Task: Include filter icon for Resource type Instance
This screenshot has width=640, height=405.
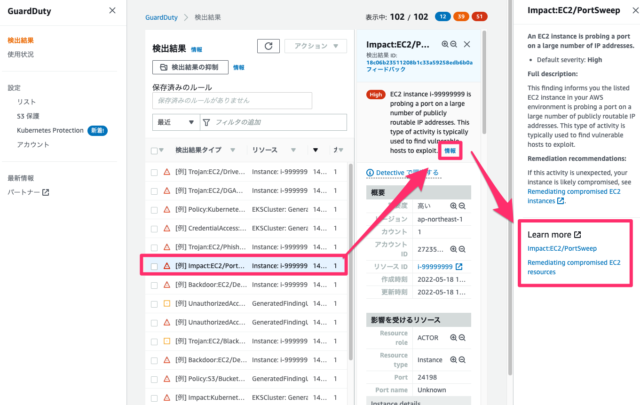Action: click(453, 360)
